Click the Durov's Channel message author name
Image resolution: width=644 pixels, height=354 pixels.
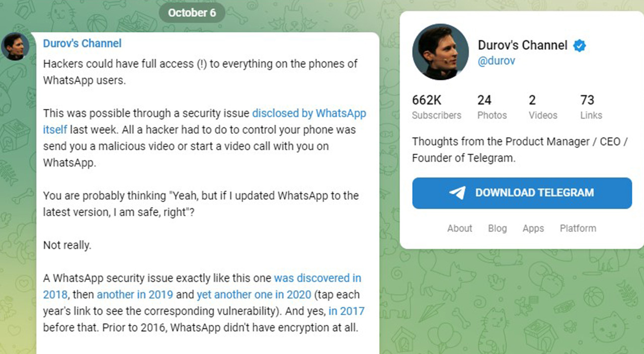(82, 43)
